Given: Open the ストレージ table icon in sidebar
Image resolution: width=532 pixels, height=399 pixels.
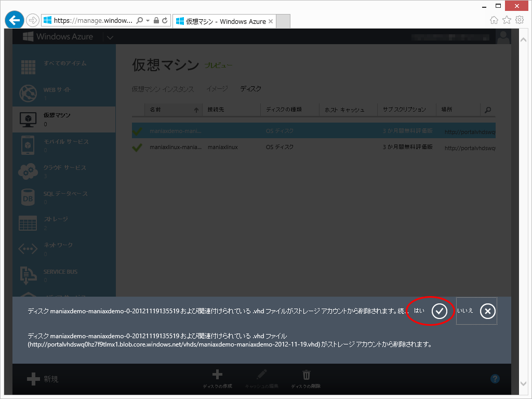Looking at the screenshot, I should coord(28,223).
